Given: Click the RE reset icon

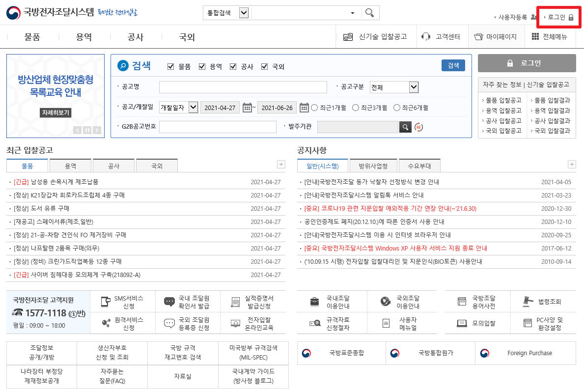Looking at the screenshot, I should click(418, 127).
